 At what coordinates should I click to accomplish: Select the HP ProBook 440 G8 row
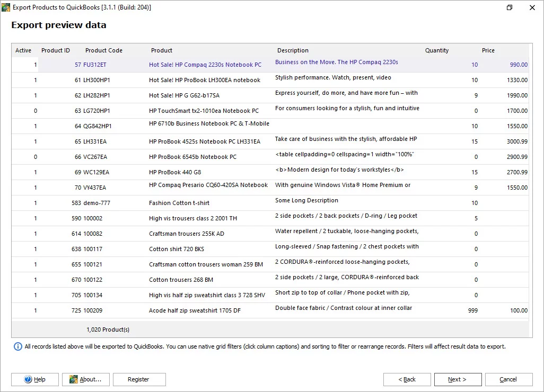tap(175, 172)
